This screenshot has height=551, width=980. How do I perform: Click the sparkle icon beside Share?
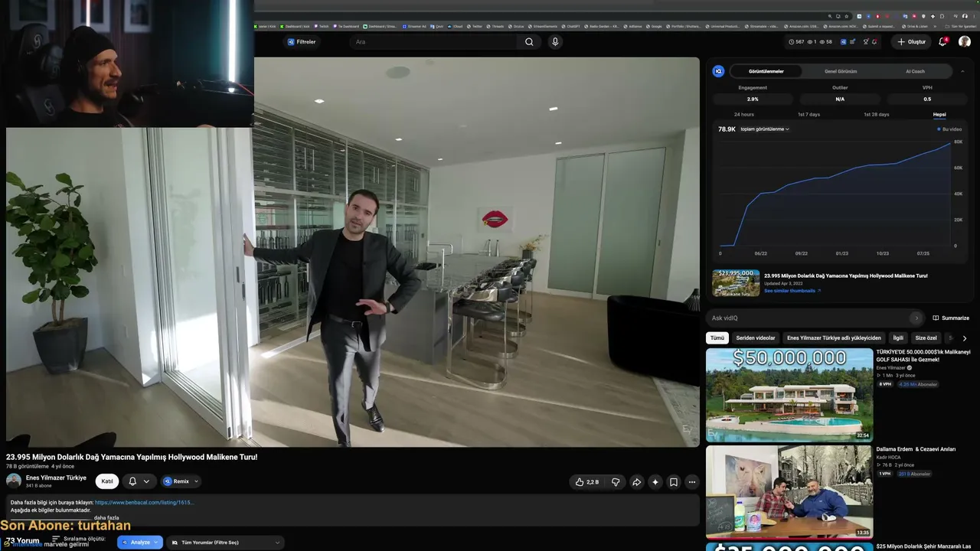click(x=655, y=482)
